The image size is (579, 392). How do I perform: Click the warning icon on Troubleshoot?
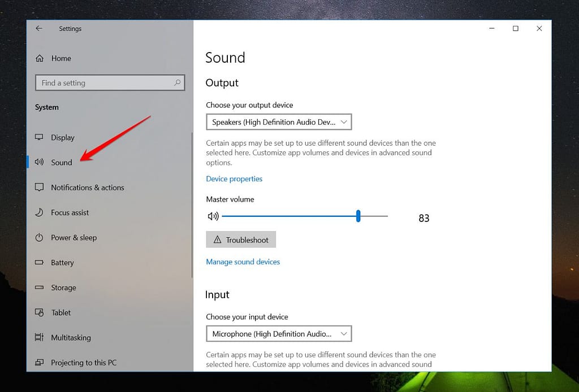pos(218,239)
